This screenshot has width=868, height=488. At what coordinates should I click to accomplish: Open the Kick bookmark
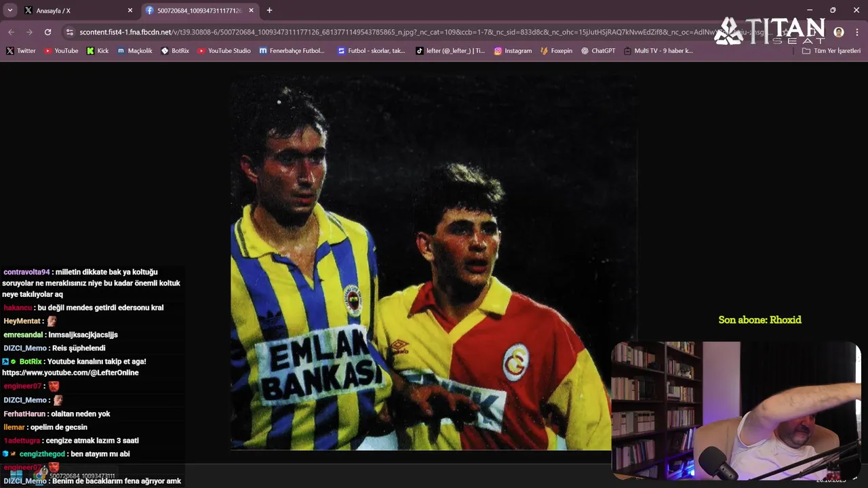click(x=98, y=51)
